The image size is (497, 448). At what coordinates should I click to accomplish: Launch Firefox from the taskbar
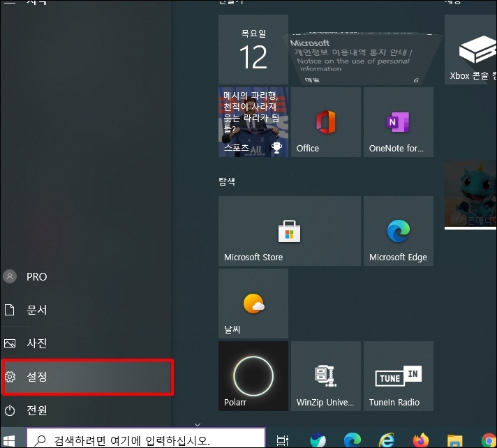pos(421,440)
